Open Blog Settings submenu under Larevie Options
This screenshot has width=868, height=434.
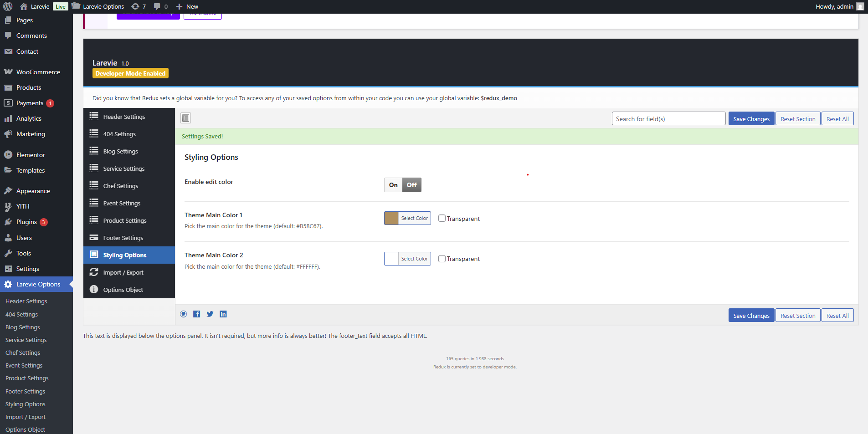[23, 327]
